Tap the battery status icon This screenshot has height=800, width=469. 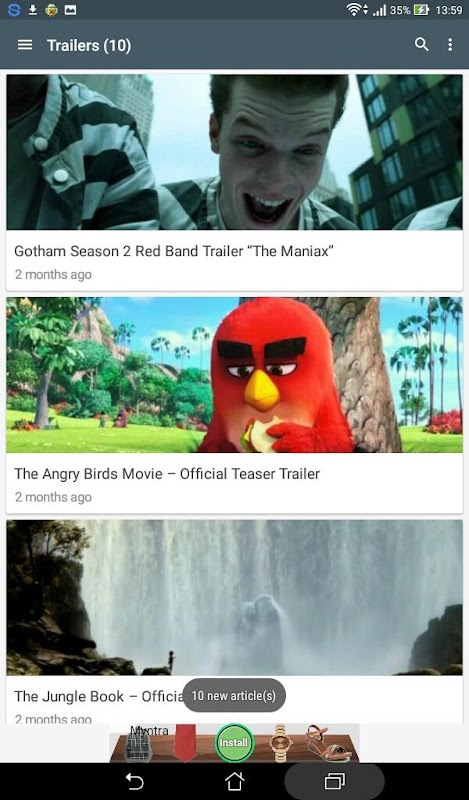421,10
